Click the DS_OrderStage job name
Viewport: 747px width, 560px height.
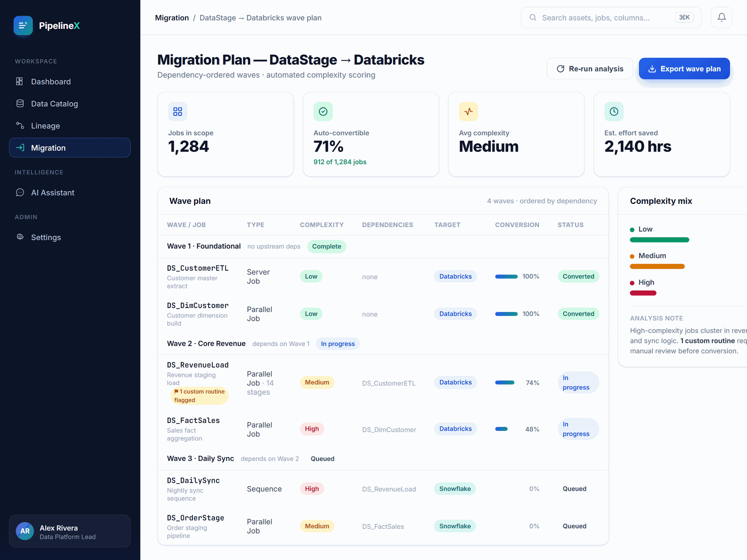click(x=195, y=518)
